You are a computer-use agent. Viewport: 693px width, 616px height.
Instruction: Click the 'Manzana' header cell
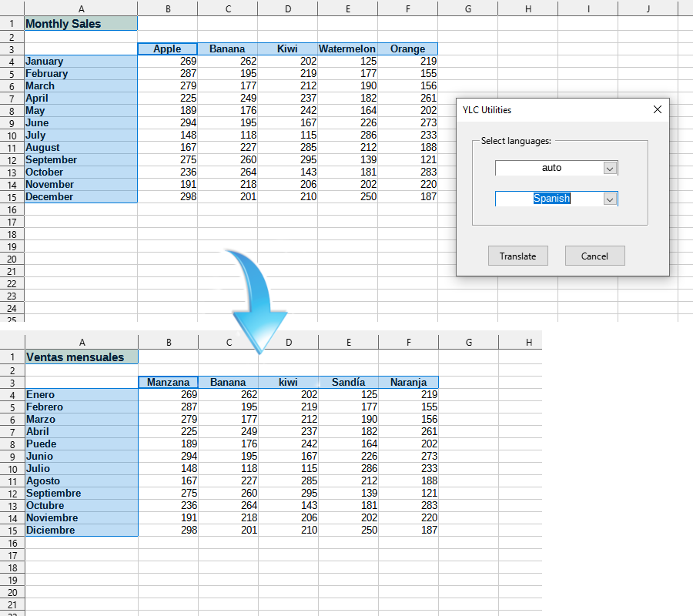click(x=168, y=383)
